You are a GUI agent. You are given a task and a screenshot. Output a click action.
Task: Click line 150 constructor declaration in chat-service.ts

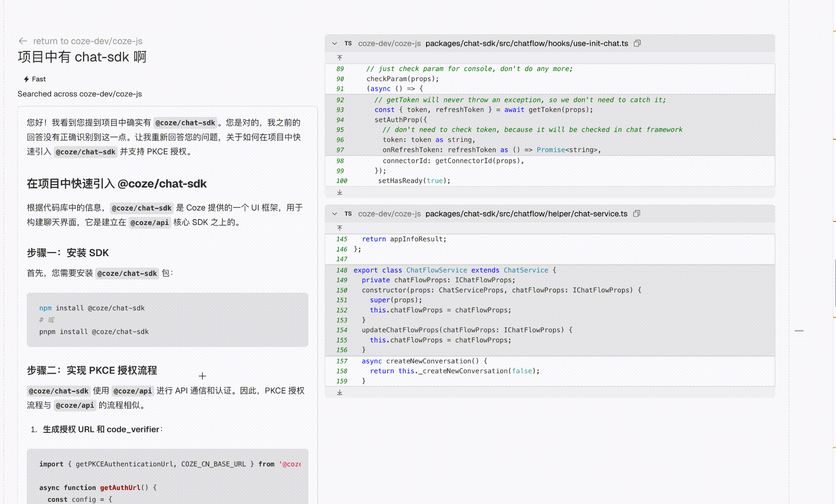click(501, 290)
